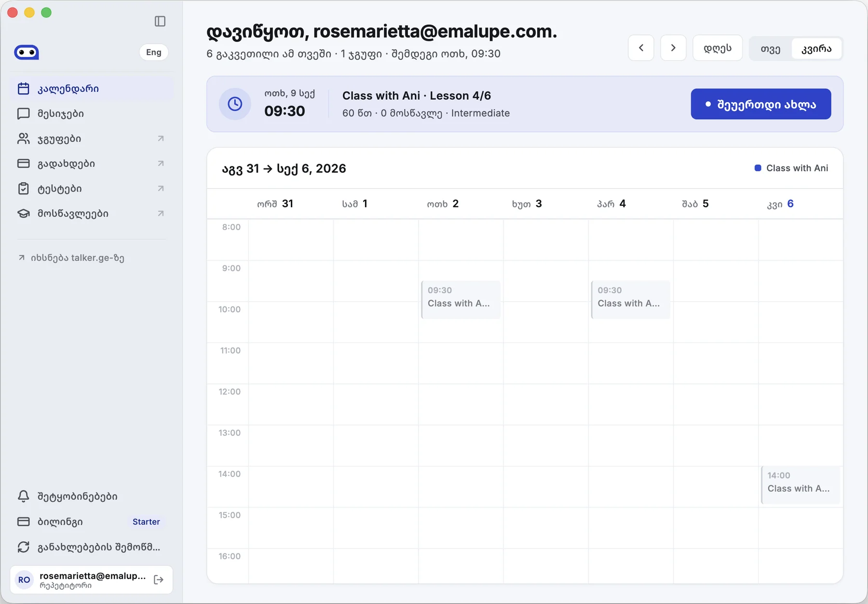Follow the იხსნება talker.ge-ზე link
Image resolution: width=868 pixels, height=604 pixels.
tap(71, 258)
